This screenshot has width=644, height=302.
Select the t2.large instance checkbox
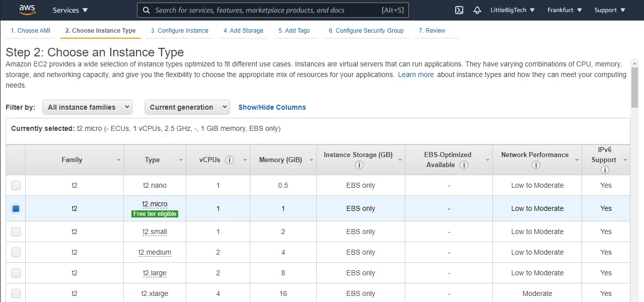[16, 273]
